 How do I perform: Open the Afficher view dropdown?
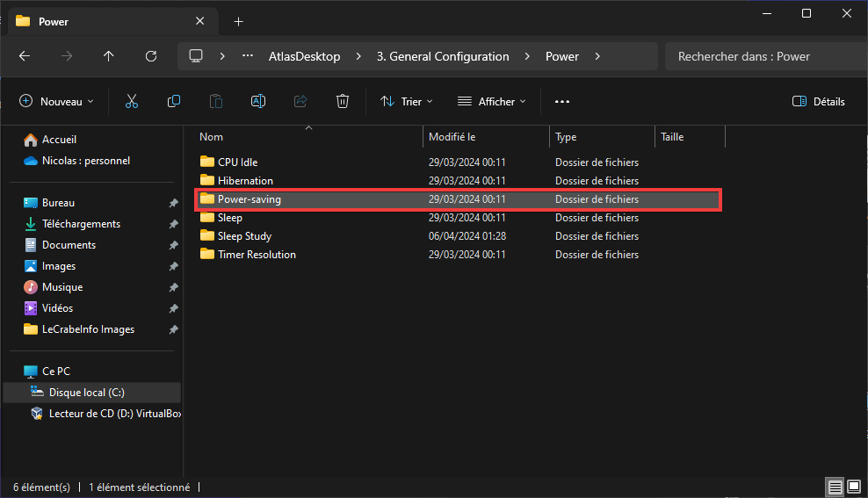(492, 101)
